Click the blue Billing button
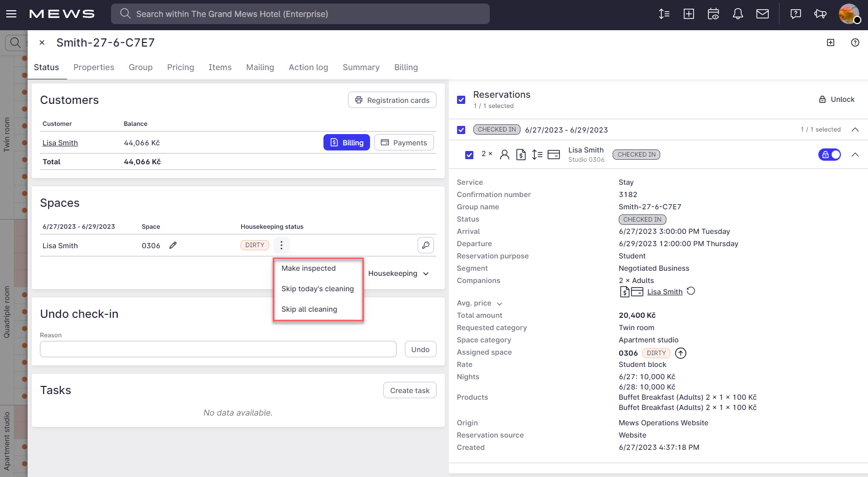This screenshot has height=477, width=868. coord(346,142)
